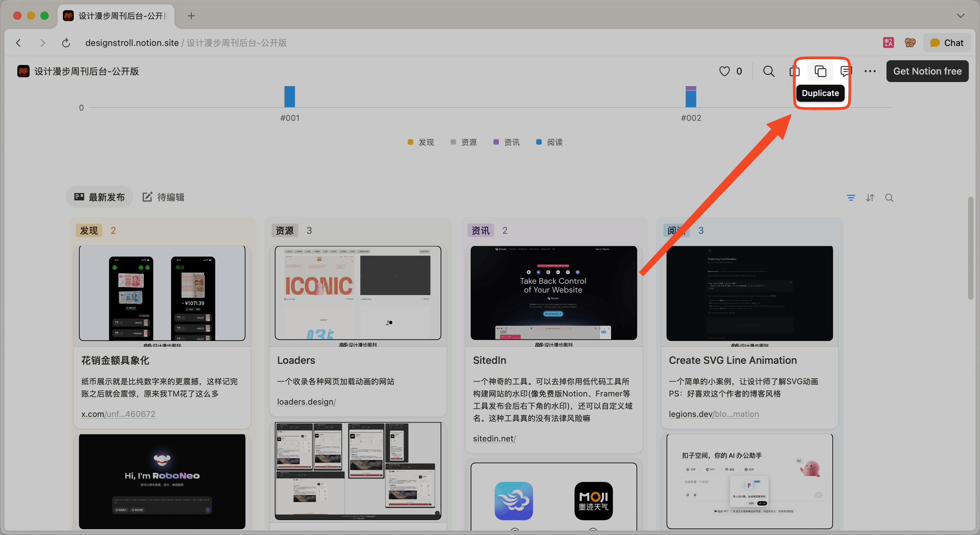The height and width of the screenshot is (535, 980).
Task: Click the translate extension icon
Action: point(888,43)
